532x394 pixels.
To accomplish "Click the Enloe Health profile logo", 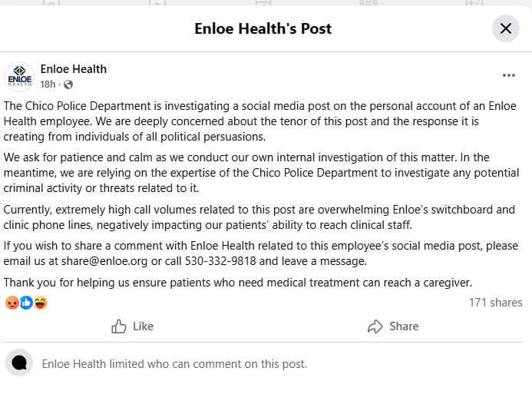I will (x=19, y=77).
